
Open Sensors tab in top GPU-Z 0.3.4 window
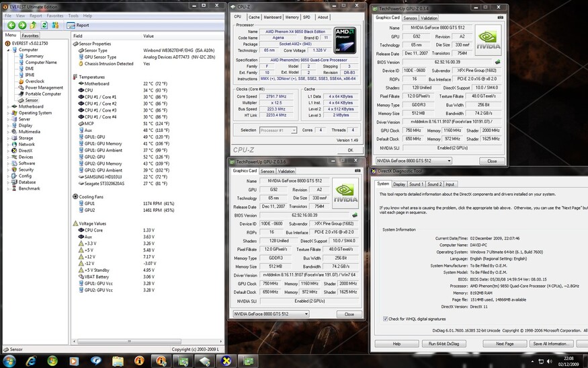[410, 18]
